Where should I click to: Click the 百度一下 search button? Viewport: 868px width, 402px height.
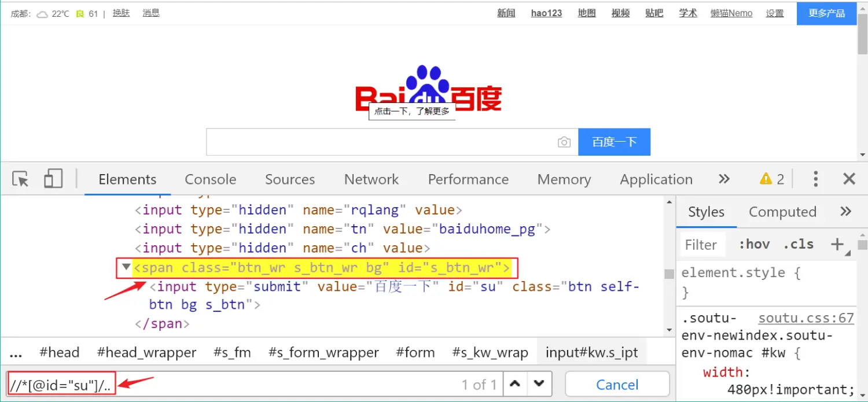tap(614, 142)
